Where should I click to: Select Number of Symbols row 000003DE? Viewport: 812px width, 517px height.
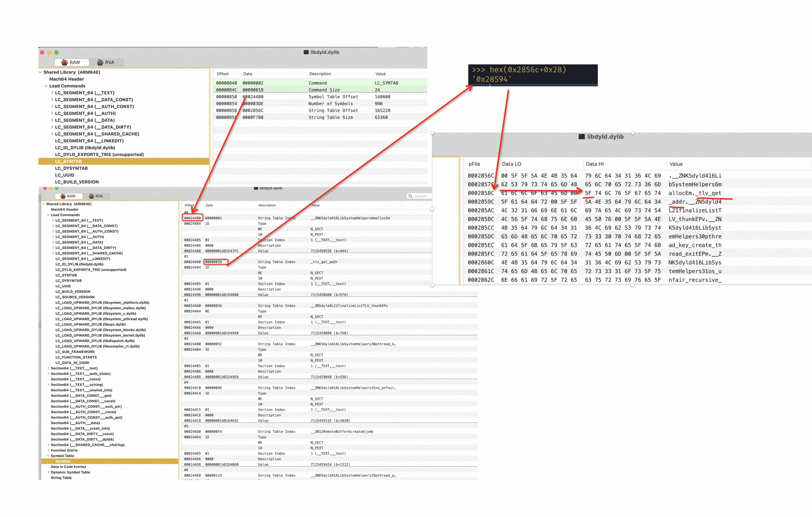[320, 104]
